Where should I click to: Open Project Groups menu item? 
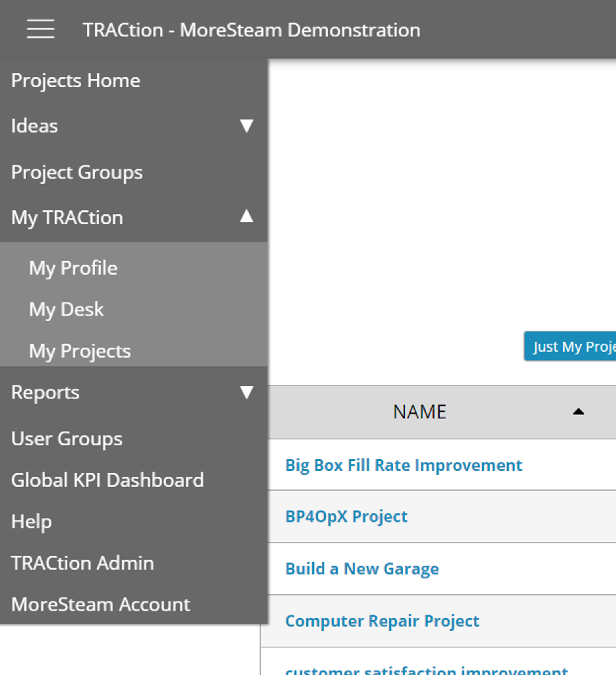pos(77,172)
